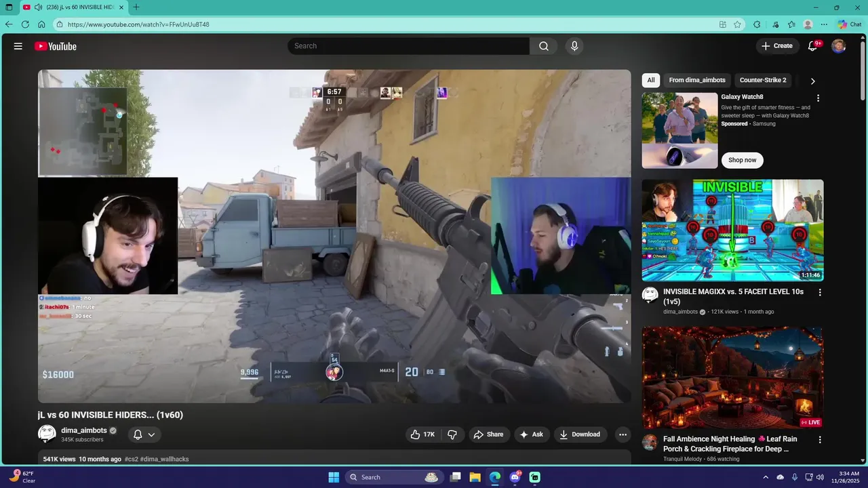Open File Explorer from taskbar
The image size is (868, 488).
tap(475, 477)
